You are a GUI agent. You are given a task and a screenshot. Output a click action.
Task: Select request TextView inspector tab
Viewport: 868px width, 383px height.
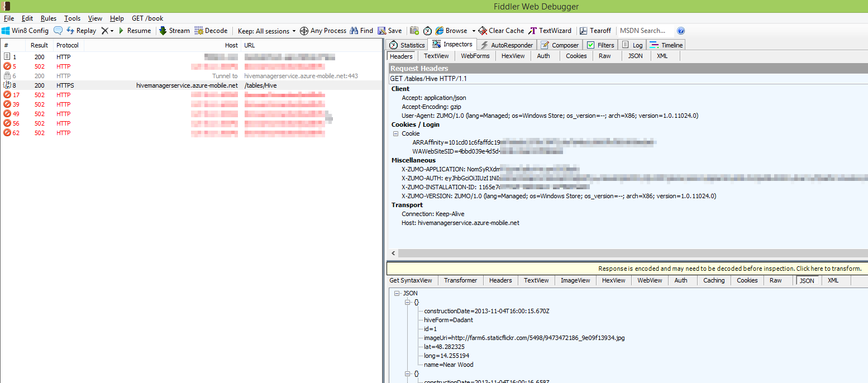coord(436,56)
